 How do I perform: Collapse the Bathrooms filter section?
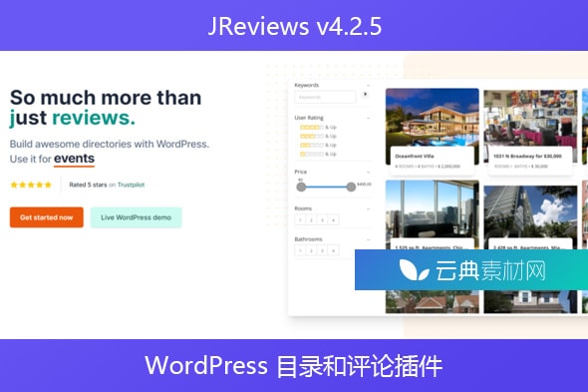click(x=369, y=239)
